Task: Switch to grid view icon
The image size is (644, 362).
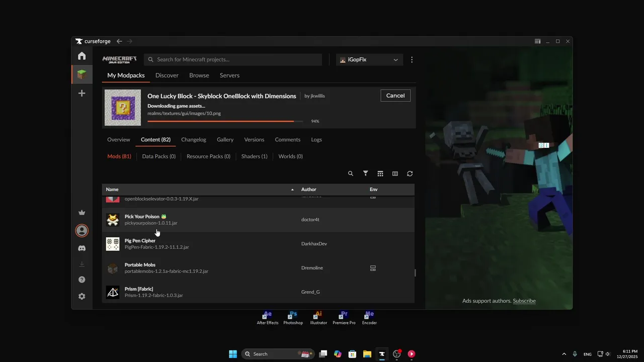Action: [380, 173]
